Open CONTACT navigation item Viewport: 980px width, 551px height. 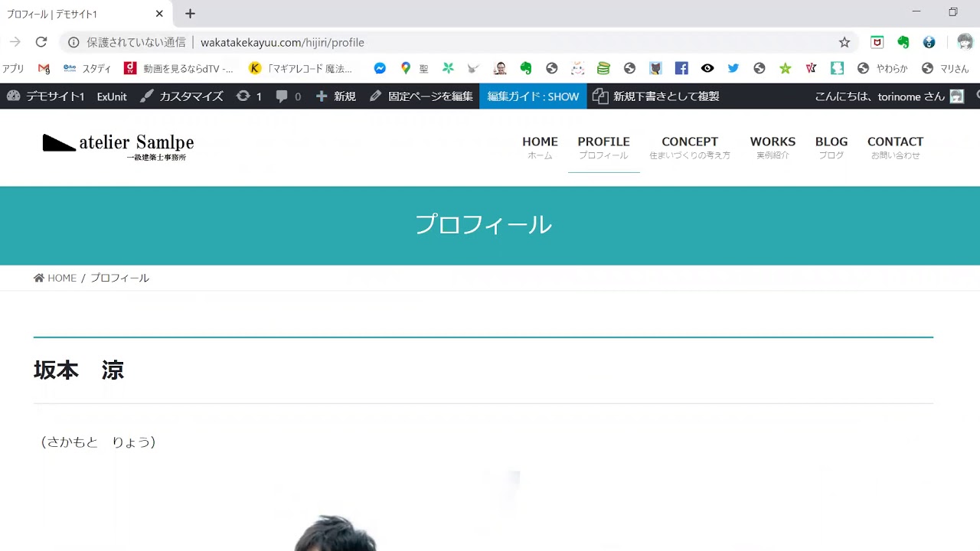[895, 147]
